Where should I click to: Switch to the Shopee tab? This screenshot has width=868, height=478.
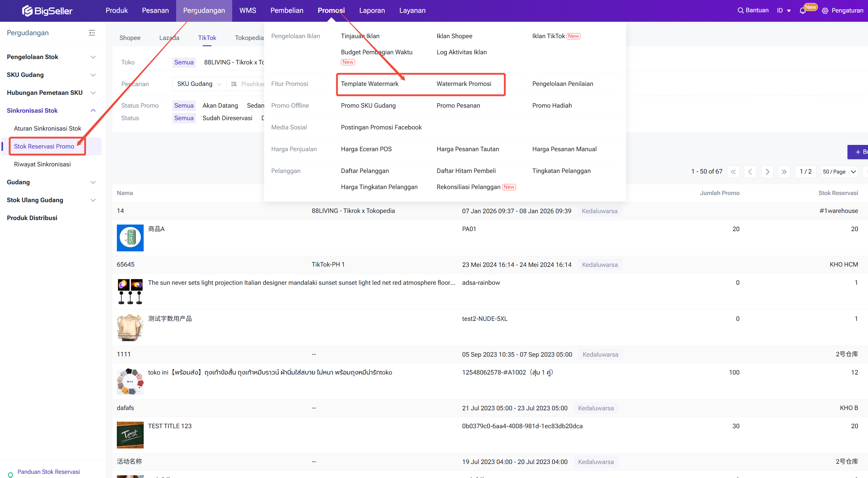[x=130, y=38]
